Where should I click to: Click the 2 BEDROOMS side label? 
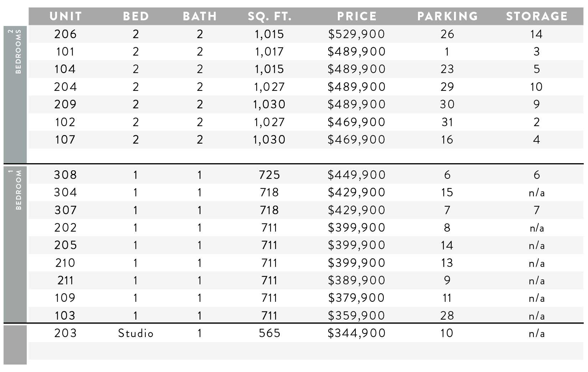pos(15,51)
